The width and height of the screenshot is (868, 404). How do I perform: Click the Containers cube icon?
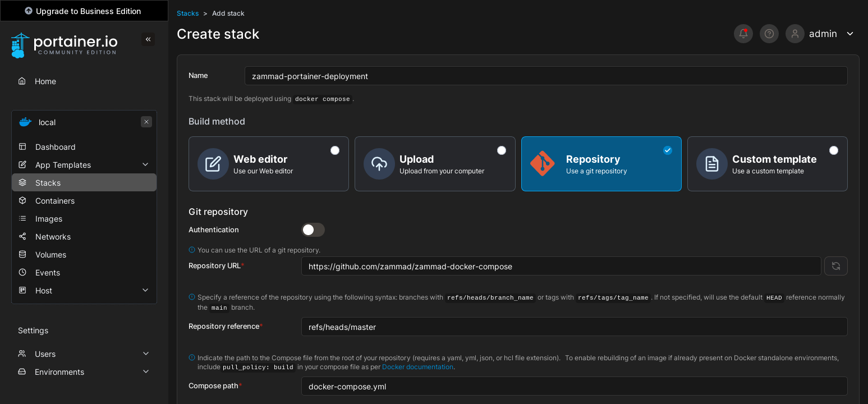22,200
